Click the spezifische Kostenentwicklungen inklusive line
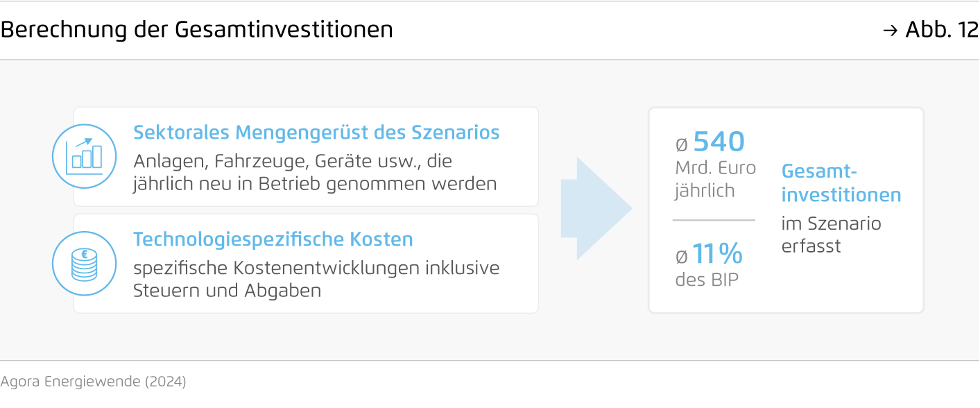The width and height of the screenshot is (980, 408). pos(316,268)
